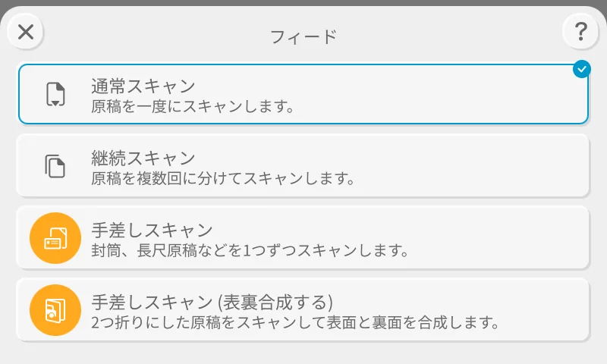Tap the 手差しスキャン title text
Viewport: 607px width, 364px height.
[152, 231]
